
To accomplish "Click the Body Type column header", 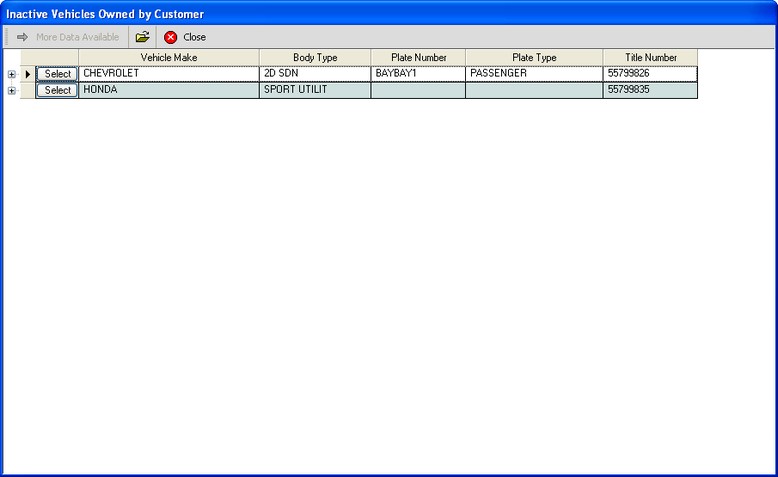I will [x=314, y=58].
